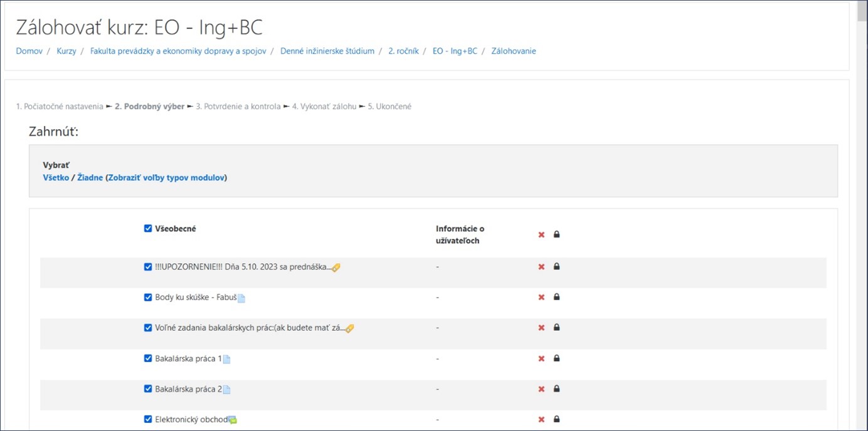
Task: Click the red X in the Všeobecné row
Action: tap(541, 235)
